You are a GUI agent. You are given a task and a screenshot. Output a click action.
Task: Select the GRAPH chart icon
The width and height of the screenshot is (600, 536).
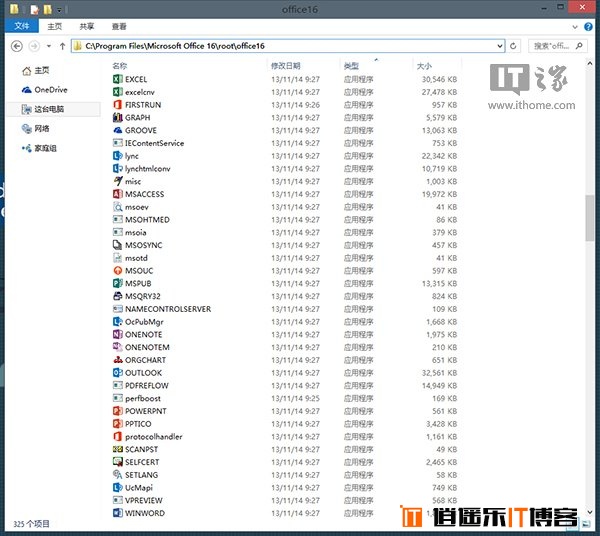click(117, 117)
